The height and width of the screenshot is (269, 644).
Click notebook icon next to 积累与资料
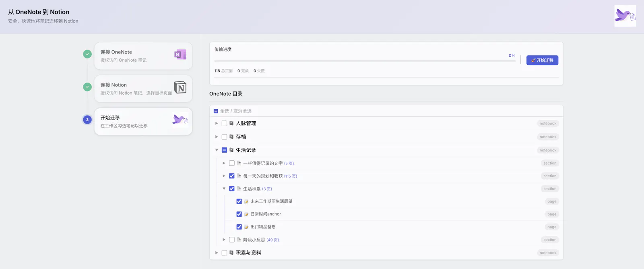pos(231,252)
